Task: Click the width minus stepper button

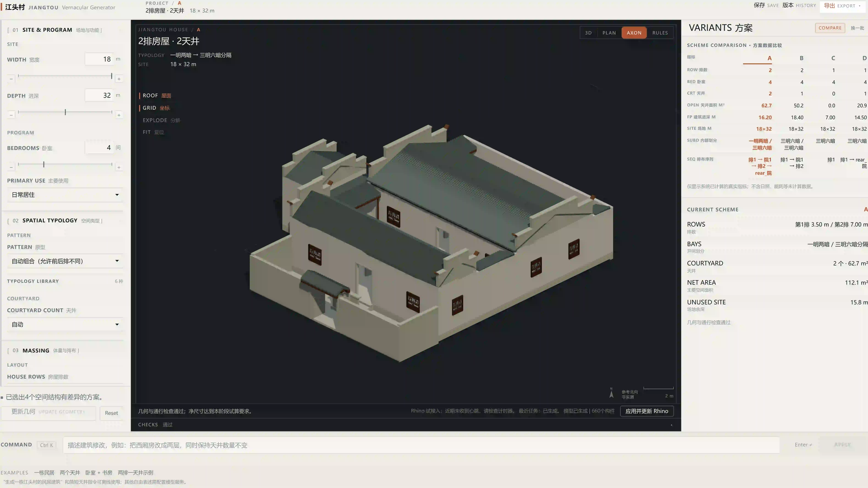Action: click(11, 79)
